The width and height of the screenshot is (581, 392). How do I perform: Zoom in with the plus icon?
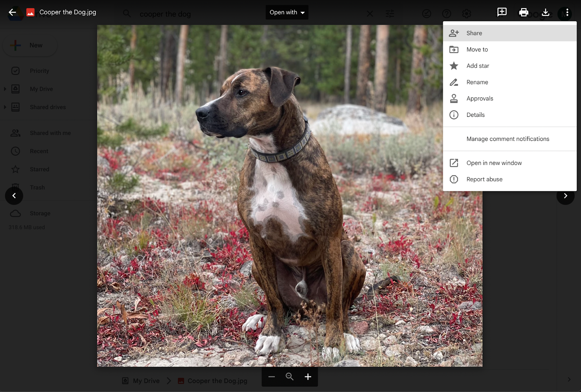point(308,377)
